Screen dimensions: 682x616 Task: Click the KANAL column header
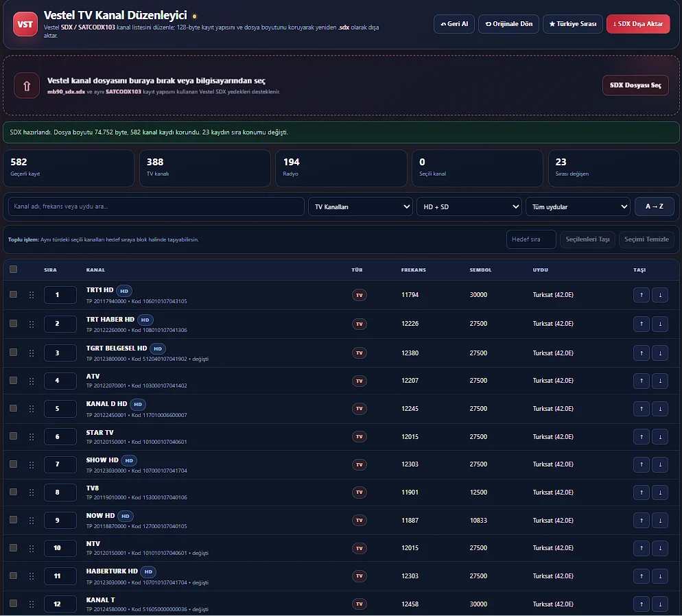(95, 270)
